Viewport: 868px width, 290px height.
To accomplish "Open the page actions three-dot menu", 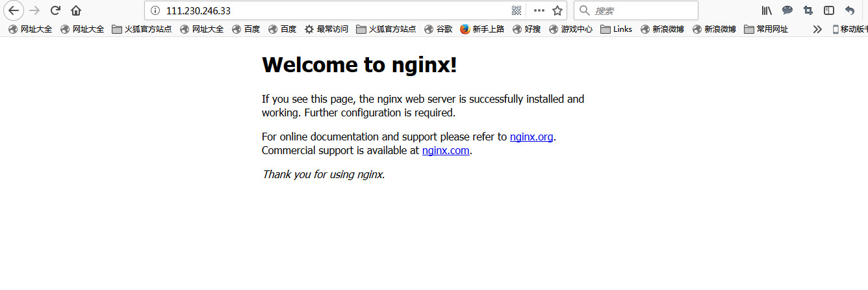I will point(539,10).
